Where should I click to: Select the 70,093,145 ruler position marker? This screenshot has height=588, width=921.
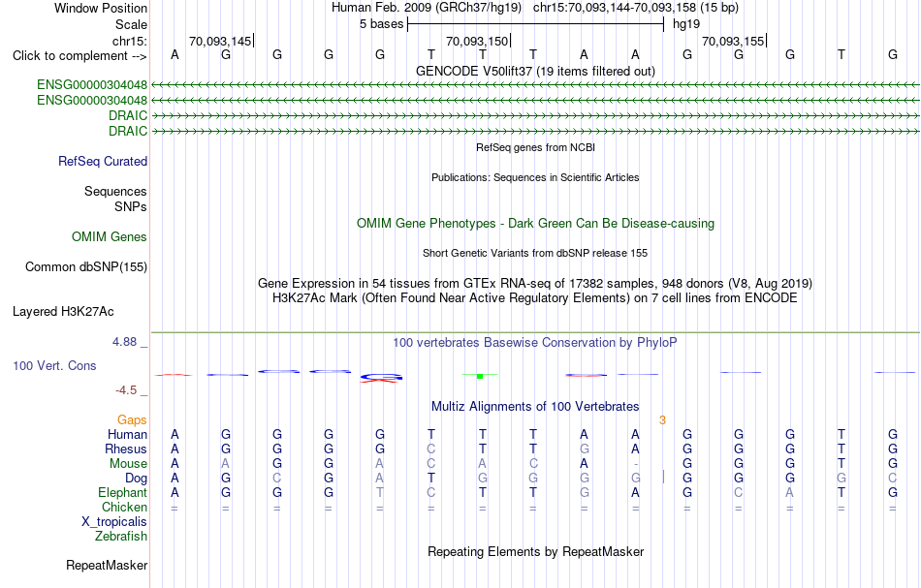[221, 41]
